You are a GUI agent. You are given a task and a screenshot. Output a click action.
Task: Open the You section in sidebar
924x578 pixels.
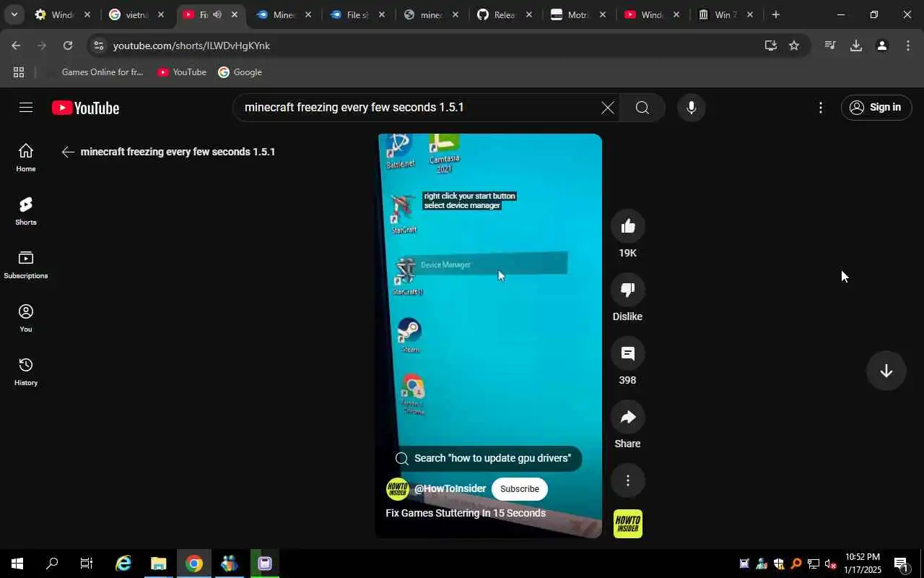click(26, 318)
